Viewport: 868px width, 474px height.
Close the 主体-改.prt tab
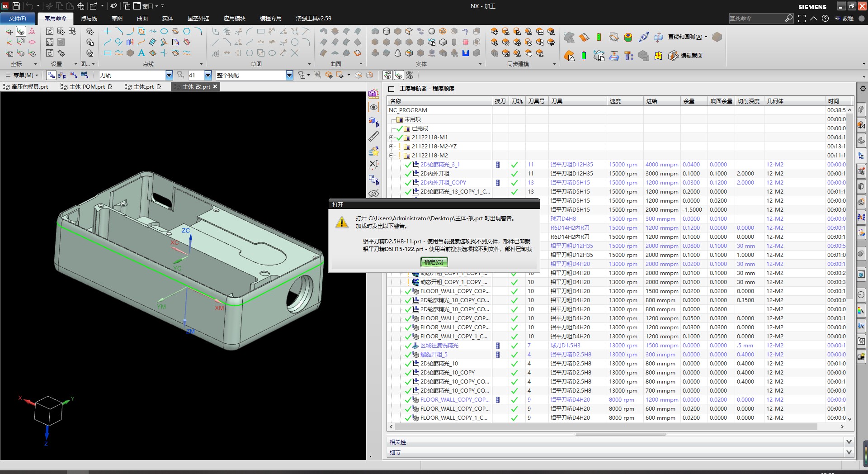(215, 86)
